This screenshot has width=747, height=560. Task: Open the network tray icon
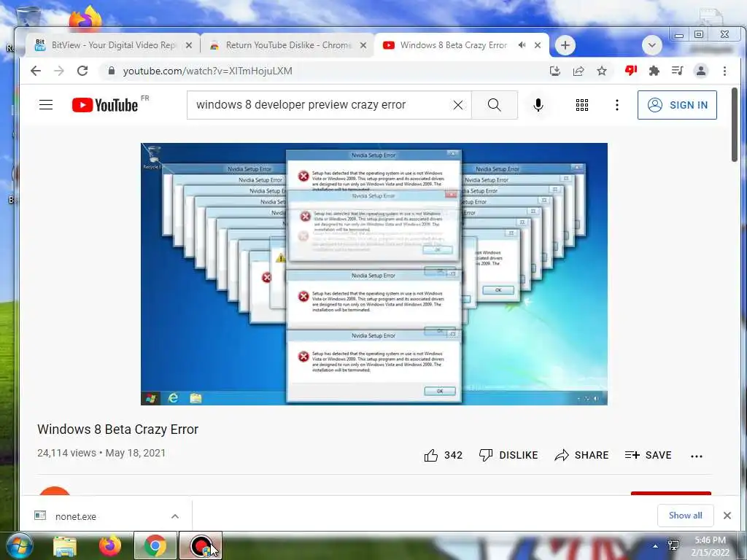click(673, 545)
